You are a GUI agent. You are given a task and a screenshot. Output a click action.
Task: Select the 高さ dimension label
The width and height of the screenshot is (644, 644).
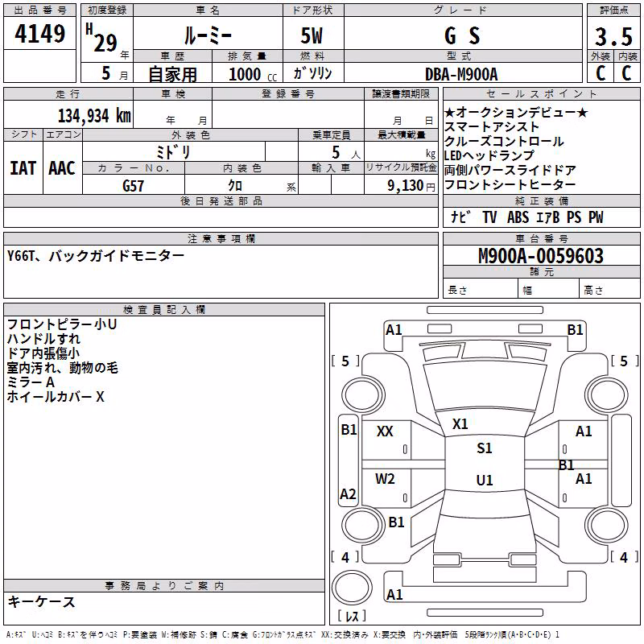593,291
